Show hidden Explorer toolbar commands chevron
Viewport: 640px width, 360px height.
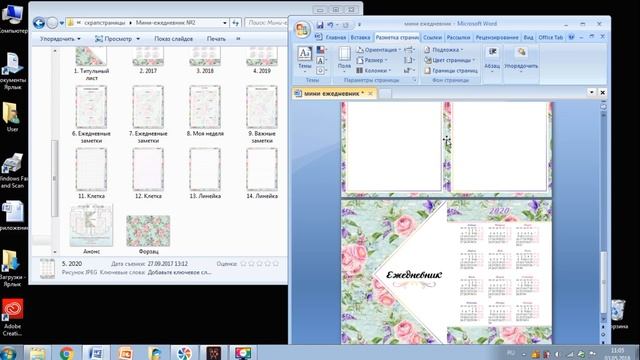click(238, 39)
